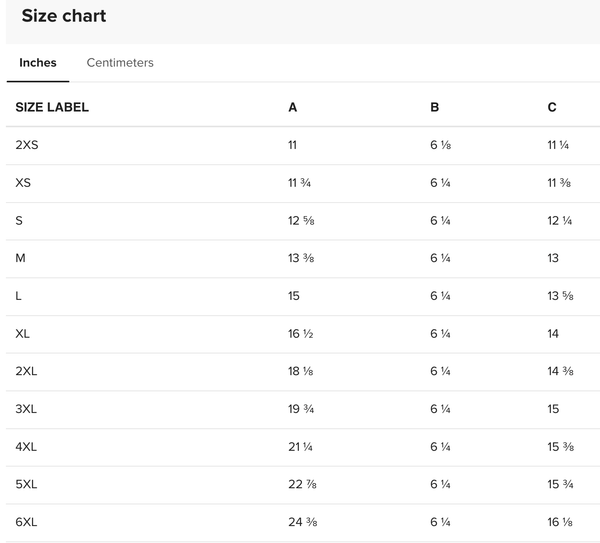Viewport: 600px width, 543px height.
Task: Click the SIZE LABEL column header
Action: pos(52,107)
